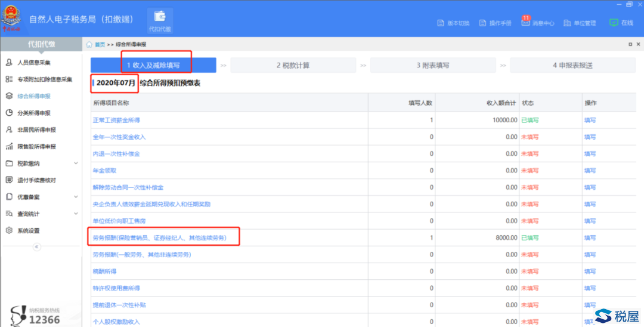
Task: Click 填写 for 全年一次性奖金收入 row
Action: (590, 137)
